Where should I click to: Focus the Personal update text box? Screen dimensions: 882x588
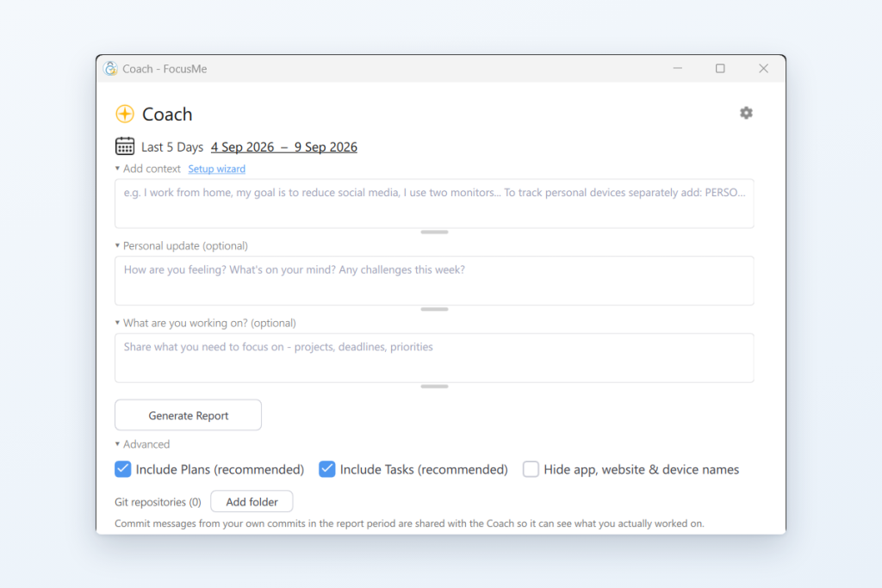tap(434, 281)
